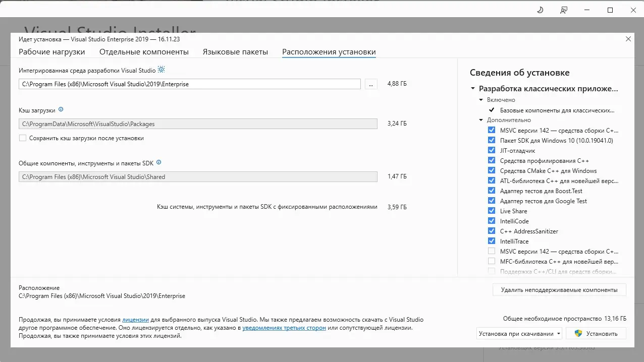
Task: Click info icon next to Visual Studio IDE label
Action: [162, 70]
